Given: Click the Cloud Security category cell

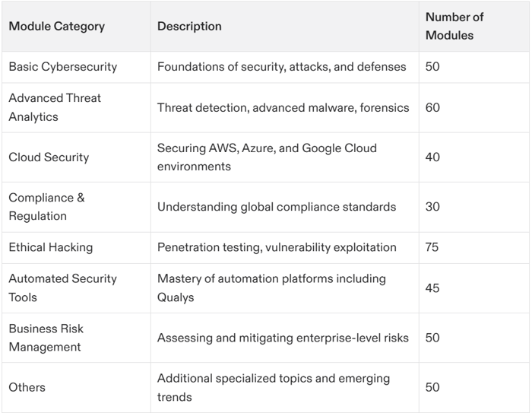Looking at the screenshot, I should (x=49, y=157).
